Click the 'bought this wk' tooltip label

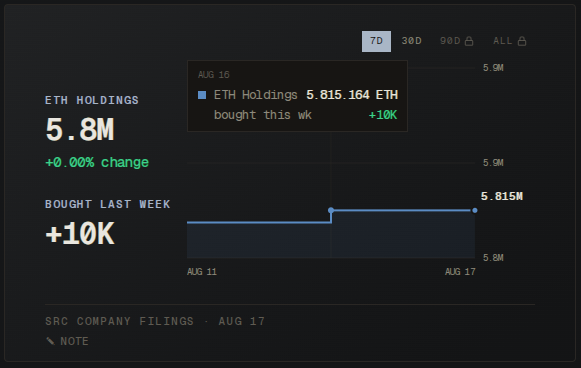click(263, 115)
